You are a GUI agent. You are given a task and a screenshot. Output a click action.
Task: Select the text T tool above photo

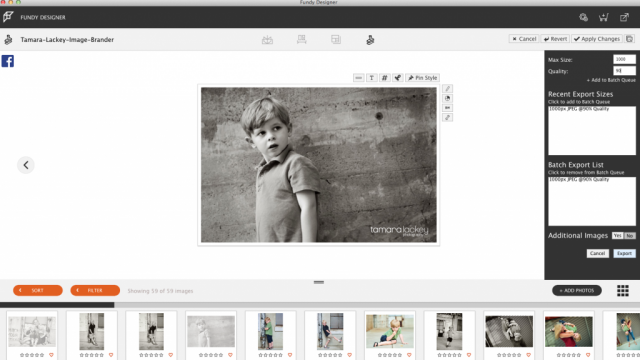[x=371, y=78]
